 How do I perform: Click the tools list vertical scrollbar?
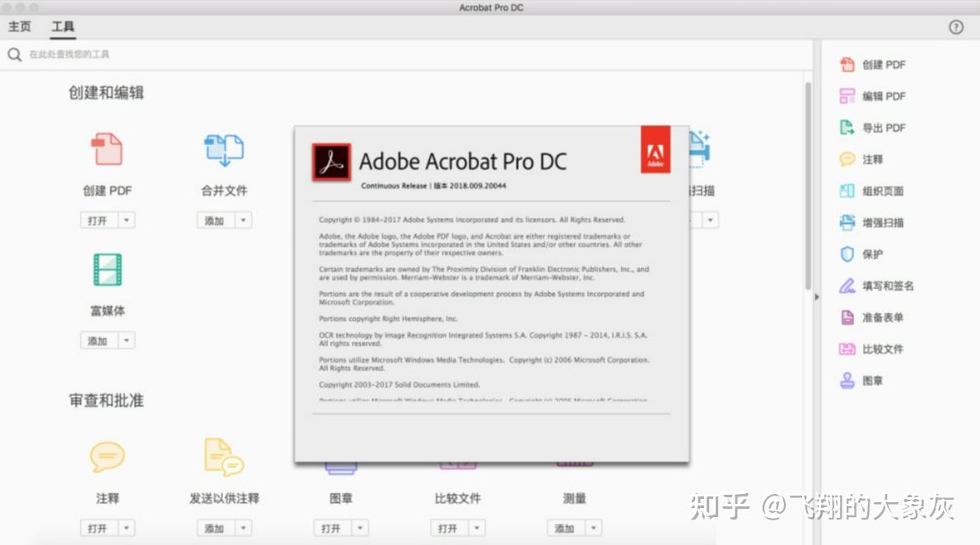(808, 185)
